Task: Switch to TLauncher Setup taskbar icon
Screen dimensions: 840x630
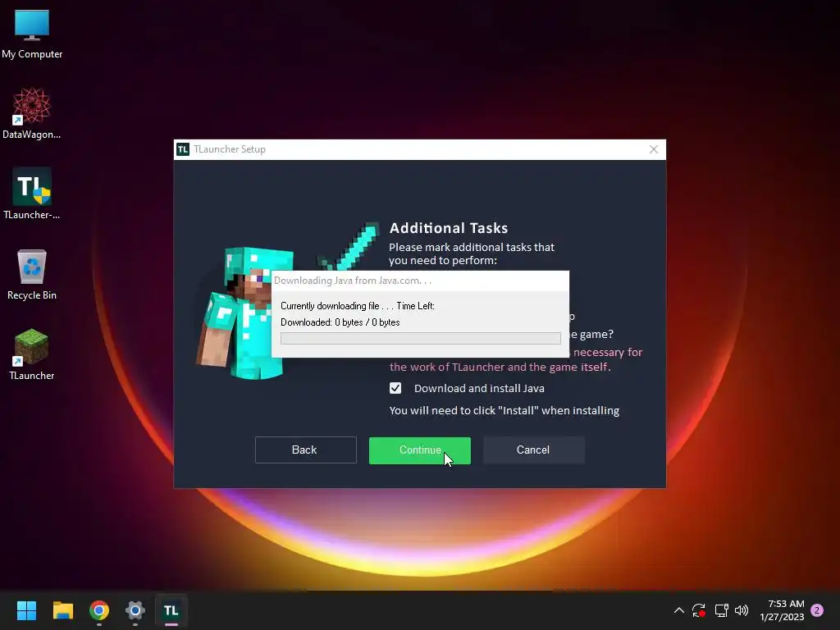Action: coord(171,610)
